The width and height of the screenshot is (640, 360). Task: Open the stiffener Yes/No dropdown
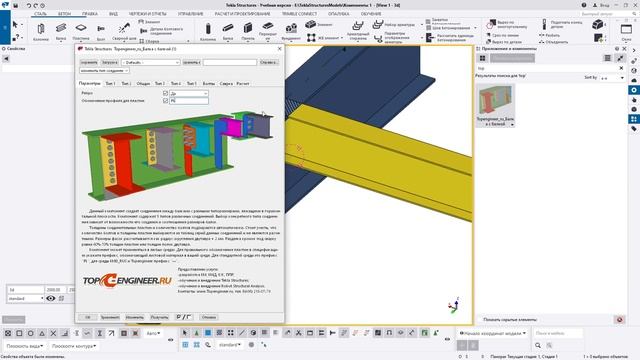click(x=189, y=93)
